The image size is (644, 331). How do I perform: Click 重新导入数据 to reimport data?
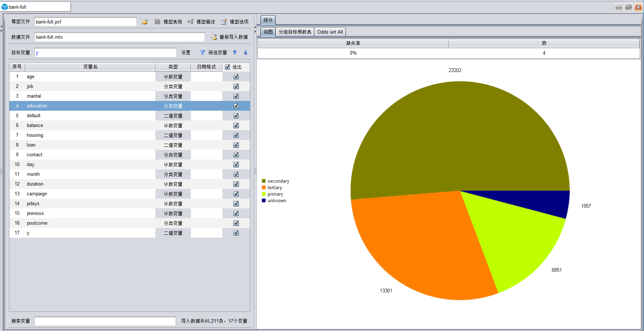coord(230,37)
